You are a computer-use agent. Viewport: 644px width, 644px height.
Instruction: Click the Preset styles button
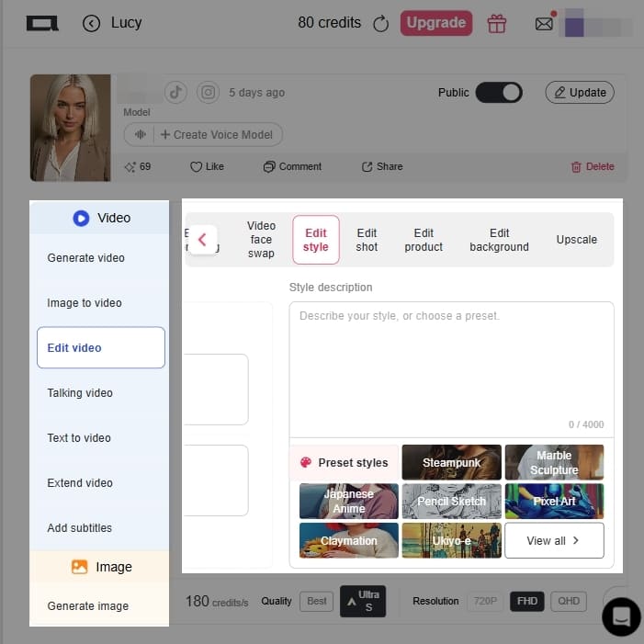click(x=345, y=462)
